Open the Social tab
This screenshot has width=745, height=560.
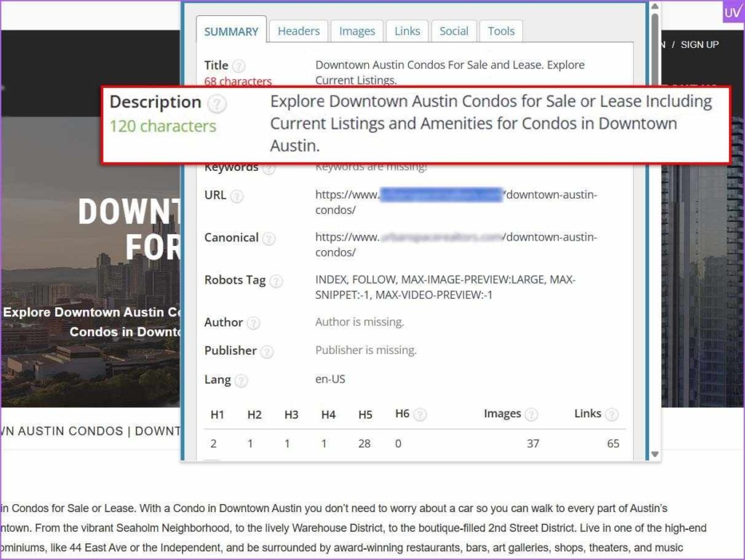click(x=454, y=31)
